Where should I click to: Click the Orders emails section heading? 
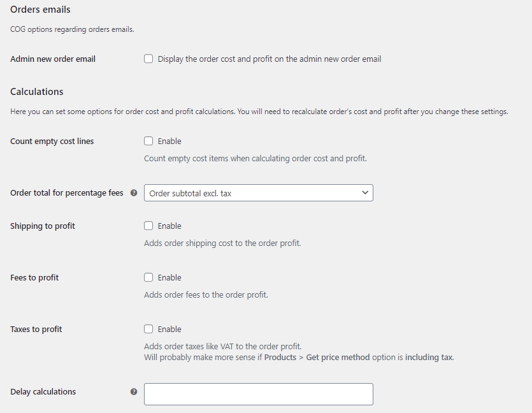40,10
